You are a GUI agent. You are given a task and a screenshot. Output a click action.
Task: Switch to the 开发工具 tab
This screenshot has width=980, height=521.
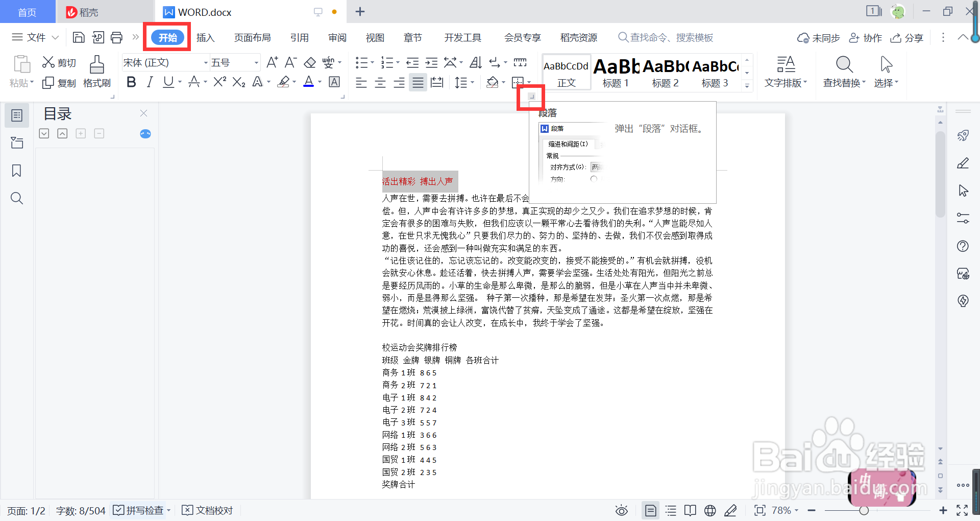(x=462, y=38)
